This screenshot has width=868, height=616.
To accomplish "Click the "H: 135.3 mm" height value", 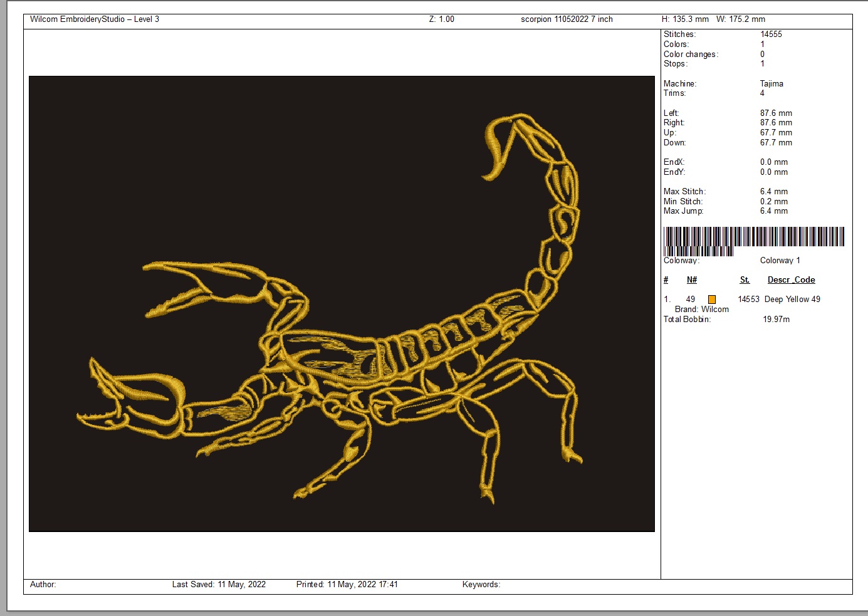I will click(685, 19).
